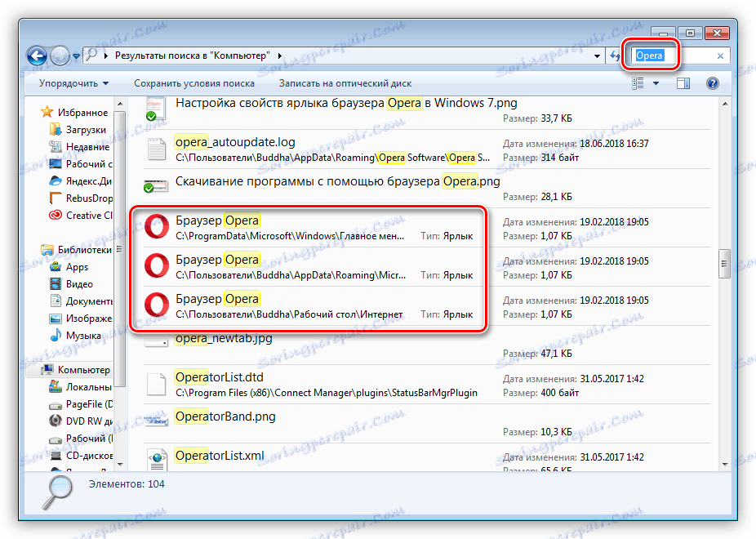756x539 pixels.
Task: Open Creative Cloud Files in sidebar
Action: click(x=81, y=216)
